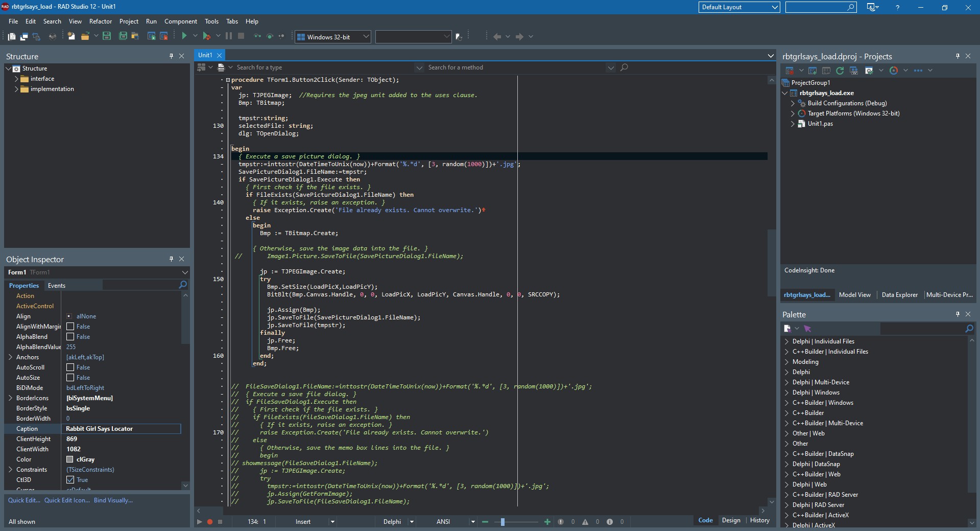This screenshot has height=531, width=980.
Task: Adjust the editor font zoom slider
Action: click(x=503, y=522)
